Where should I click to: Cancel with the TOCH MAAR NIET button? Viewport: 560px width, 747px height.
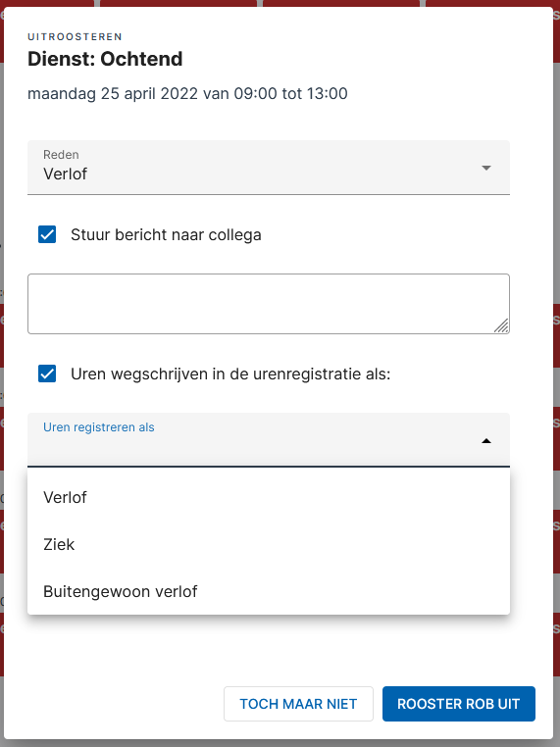coord(298,704)
